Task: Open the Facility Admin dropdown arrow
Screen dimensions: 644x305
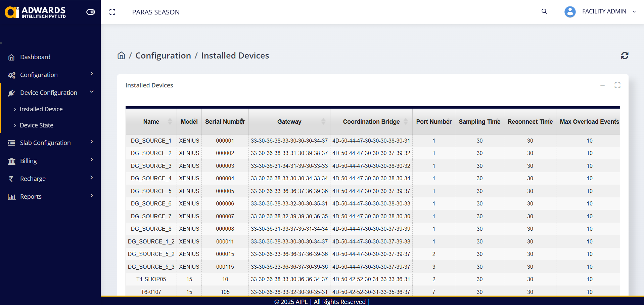Action: pyautogui.click(x=634, y=12)
